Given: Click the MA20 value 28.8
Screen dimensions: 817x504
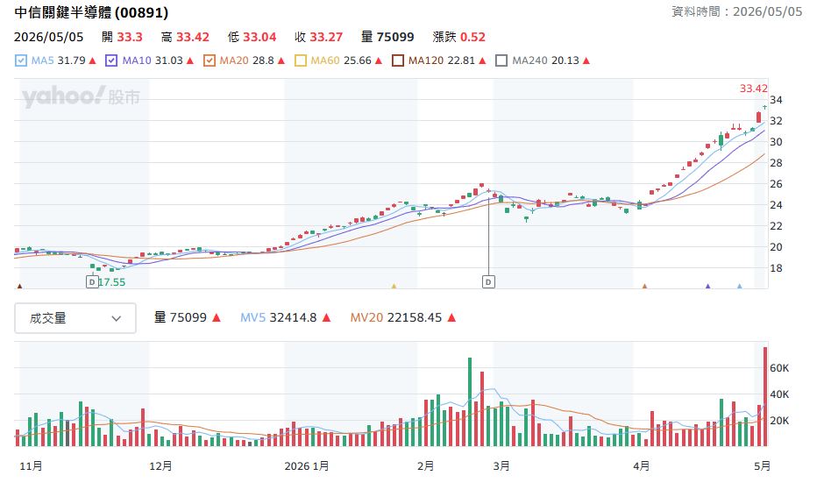Looking at the screenshot, I should [x=263, y=60].
